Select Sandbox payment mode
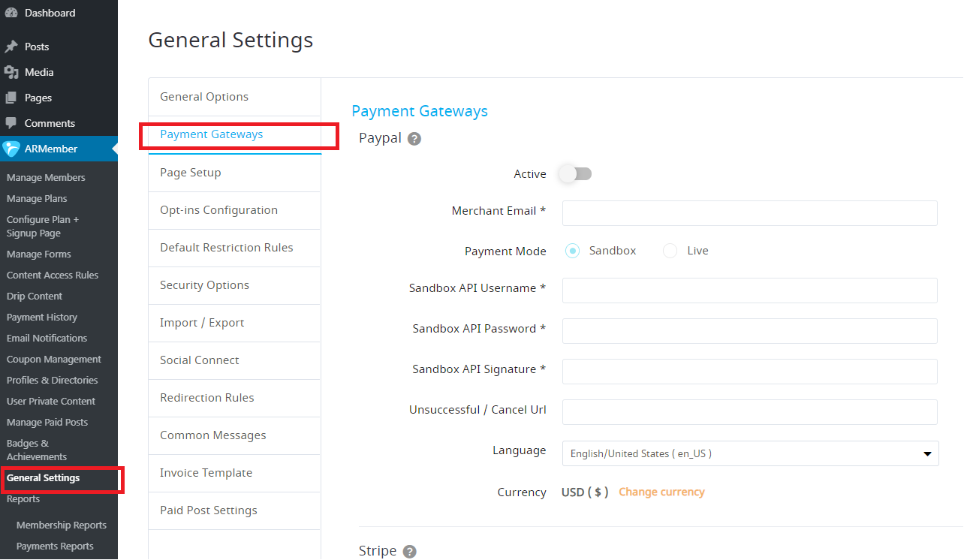The image size is (964, 560). coord(572,251)
